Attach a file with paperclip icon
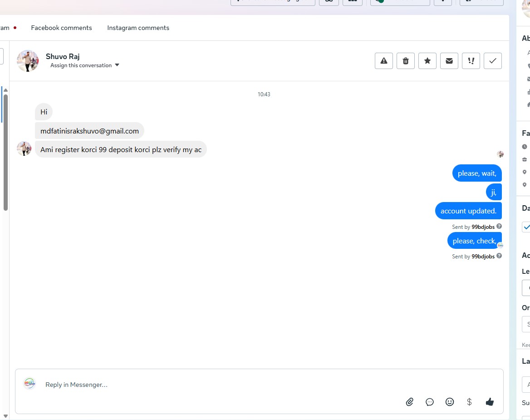The width and height of the screenshot is (530, 420). pos(410,402)
